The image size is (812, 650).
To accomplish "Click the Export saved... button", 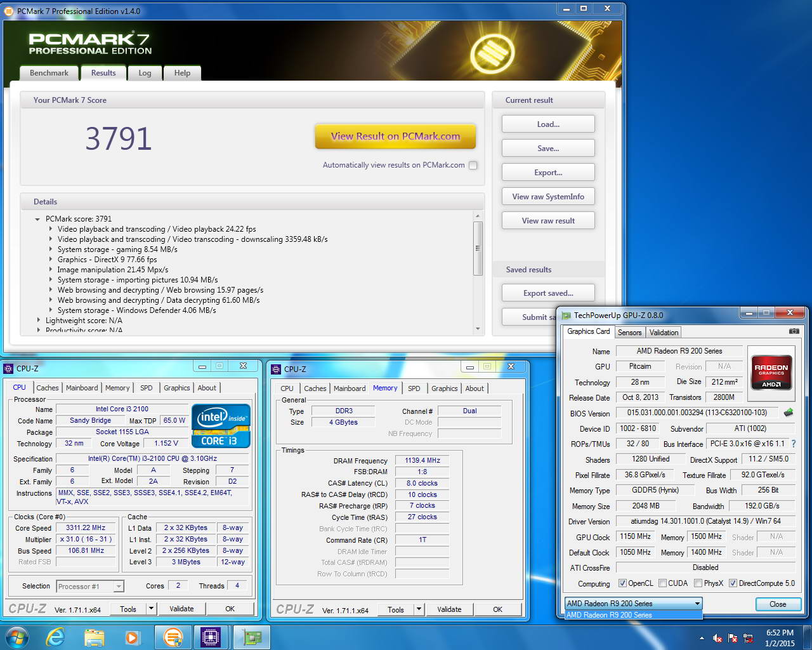I will pos(548,293).
